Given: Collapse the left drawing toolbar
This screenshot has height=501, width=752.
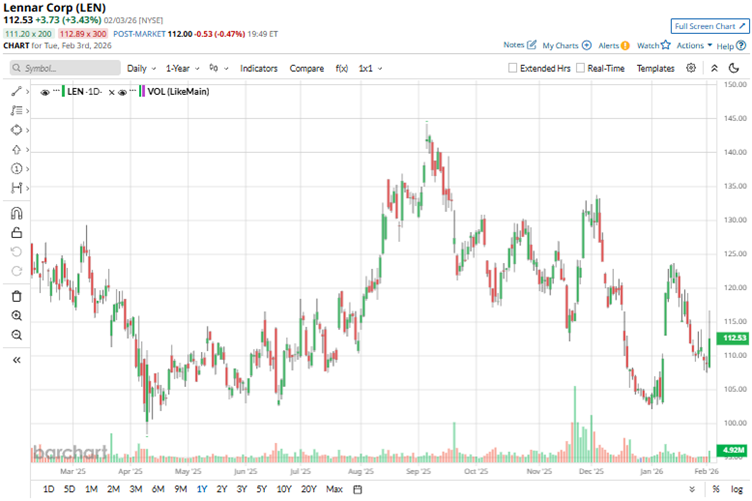Looking at the screenshot, I should pyautogui.click(x=16, y=360).
